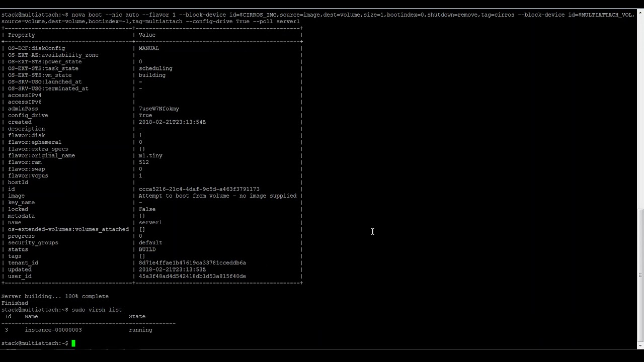Click the created timestamp 2018-02-21T23:13:54Z
Image resolution: width=644 pixels, height=362 pixels.
[172, 122]
